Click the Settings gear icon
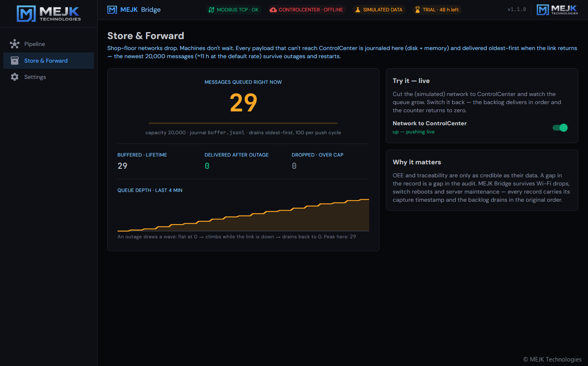Viewport: 588px width, 366px height. pos(15,77)
